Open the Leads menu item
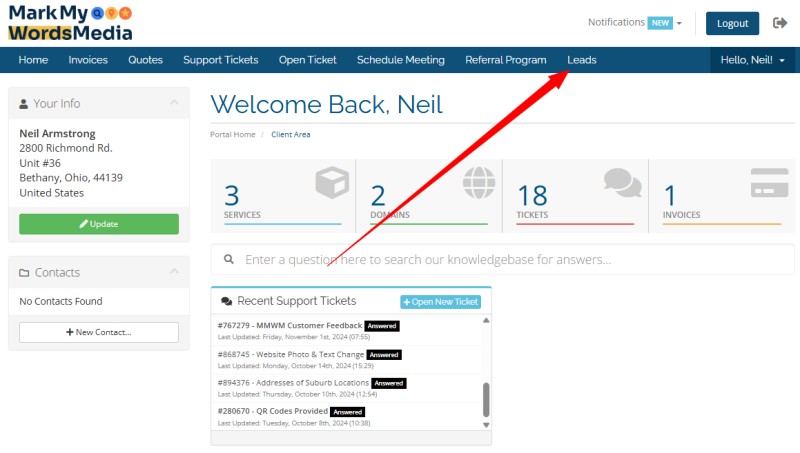Viewport: 800px width, 453px height. coord(582,60)
